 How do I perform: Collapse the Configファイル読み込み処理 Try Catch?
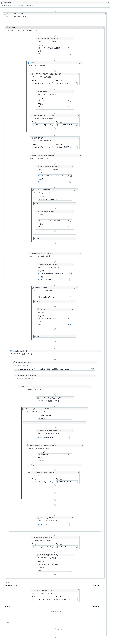pos(105,14)
